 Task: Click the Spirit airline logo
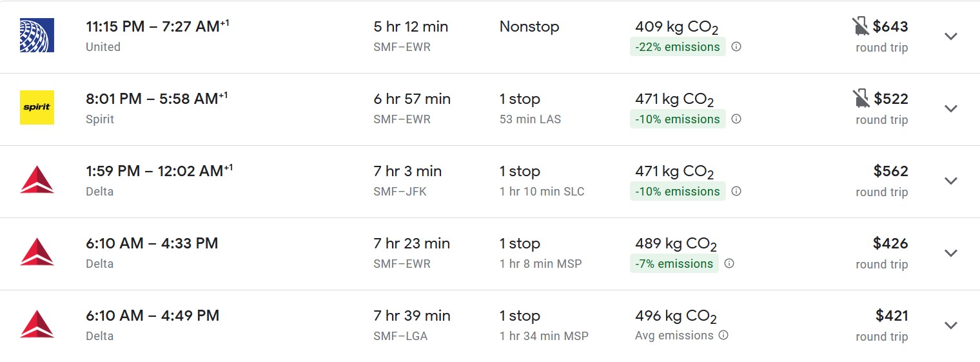pos(37,108)
